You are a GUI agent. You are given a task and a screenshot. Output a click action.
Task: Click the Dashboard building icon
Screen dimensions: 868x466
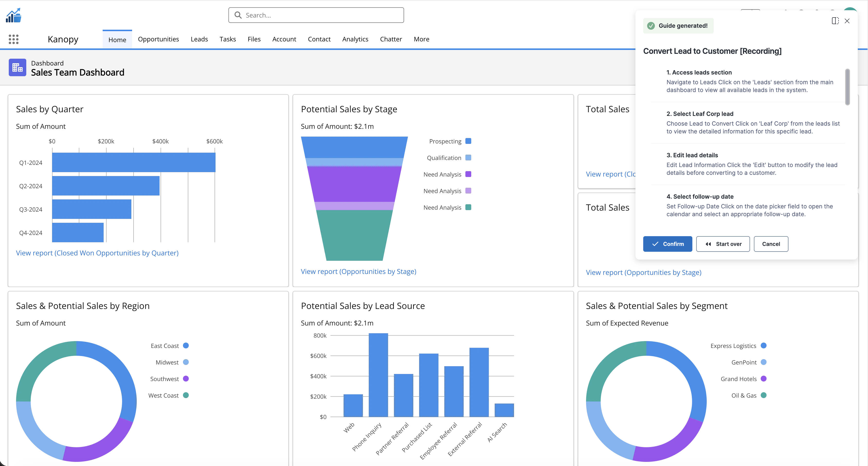point(18,67)
